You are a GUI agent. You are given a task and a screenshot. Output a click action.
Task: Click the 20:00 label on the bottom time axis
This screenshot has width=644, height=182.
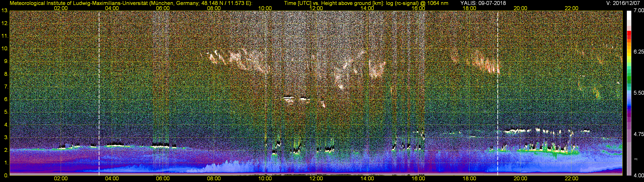click(x=521, y=179)
